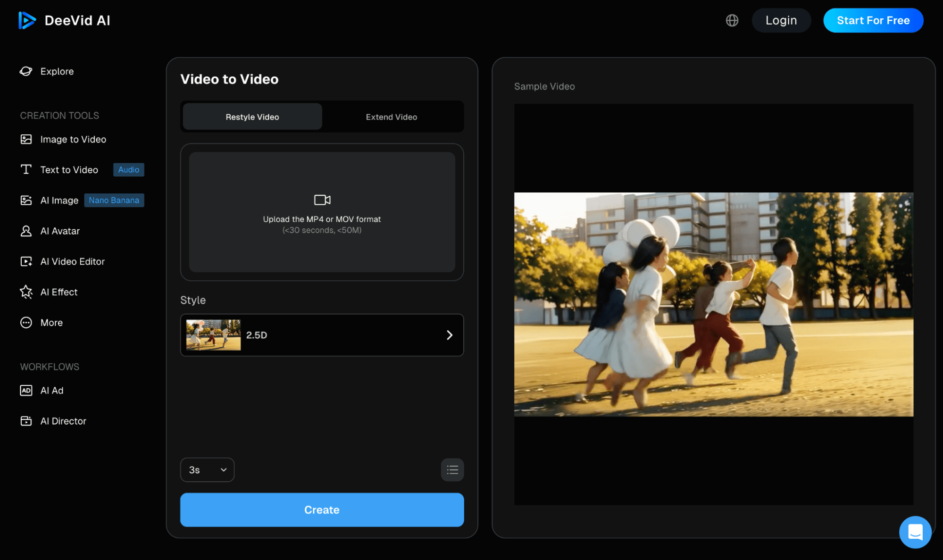Expand the 2.5D style selector
Screen dimensions: 943x560
(x=449, y=335)
